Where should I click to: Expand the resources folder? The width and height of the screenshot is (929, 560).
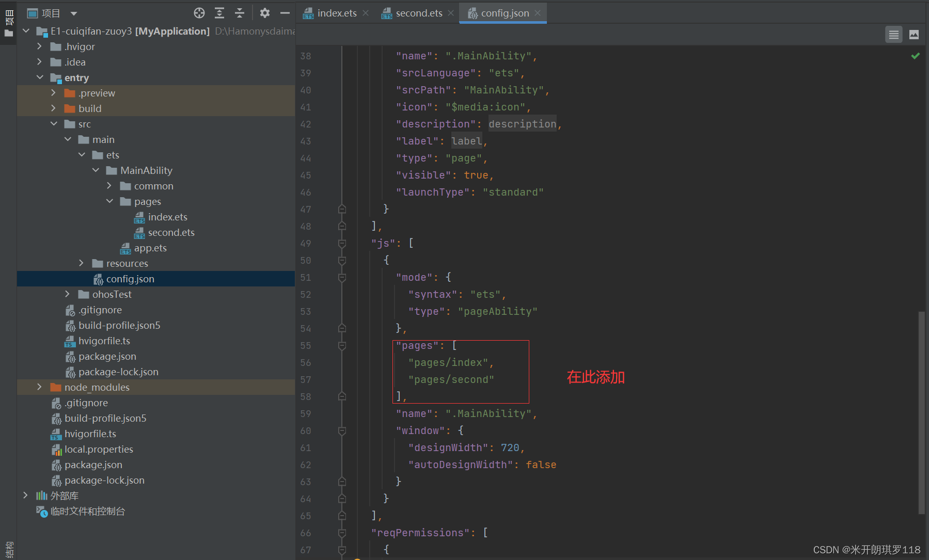tap(82, 263)
